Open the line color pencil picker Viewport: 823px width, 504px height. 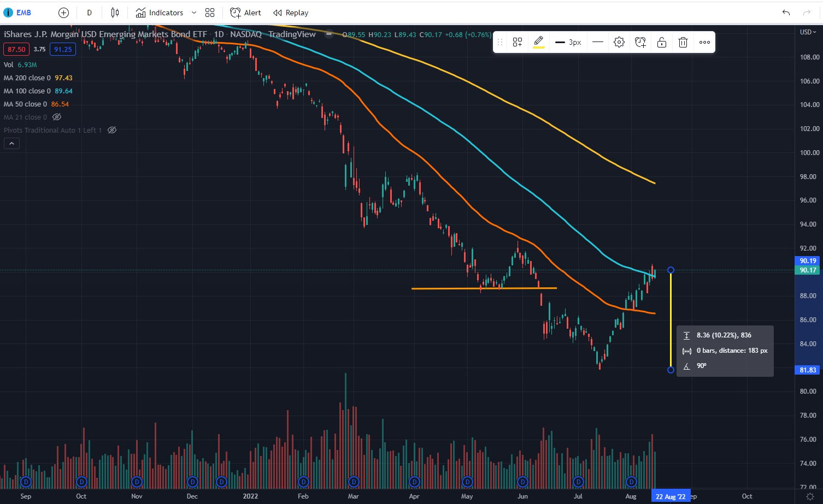(x=538, y=42)
